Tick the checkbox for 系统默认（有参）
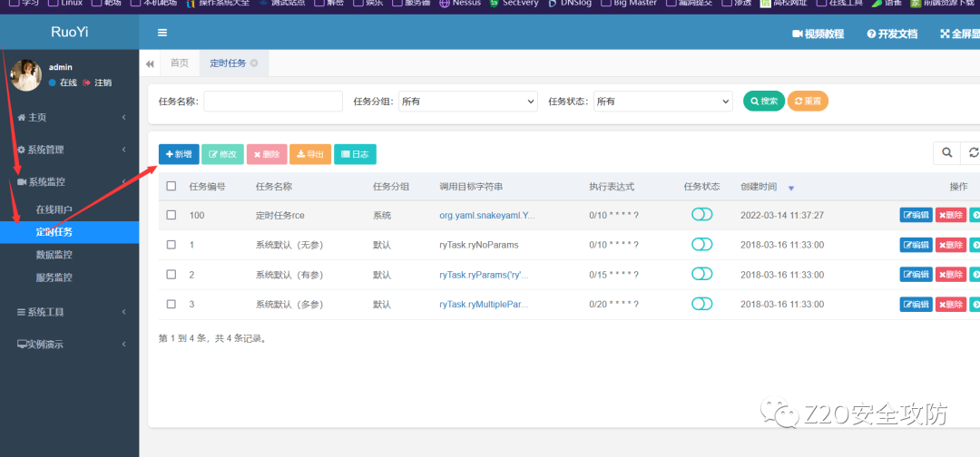 [x=171, y=274]
